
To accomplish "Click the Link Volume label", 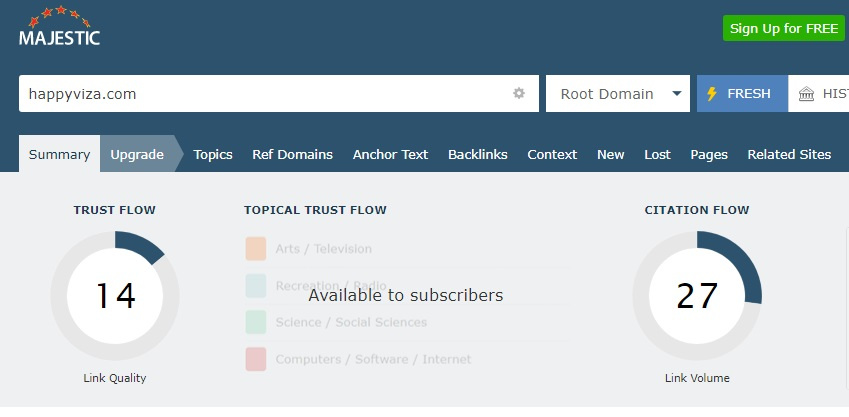I will (697, 378).
